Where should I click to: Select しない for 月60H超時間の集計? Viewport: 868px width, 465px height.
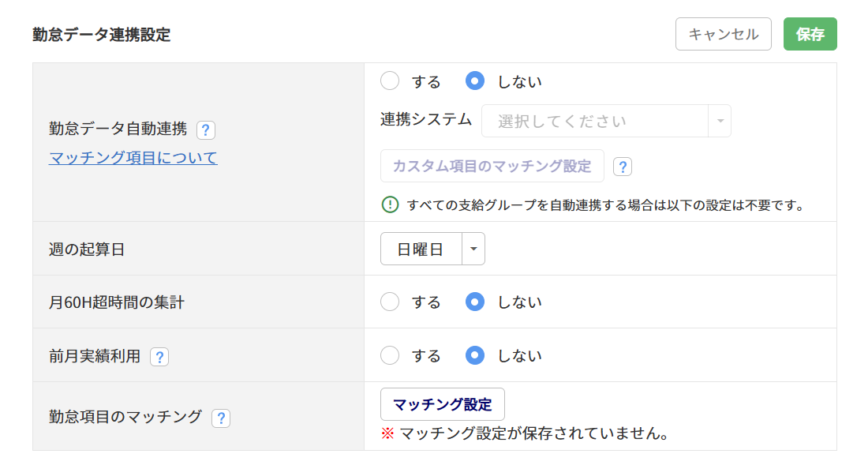tap(475, 302)
